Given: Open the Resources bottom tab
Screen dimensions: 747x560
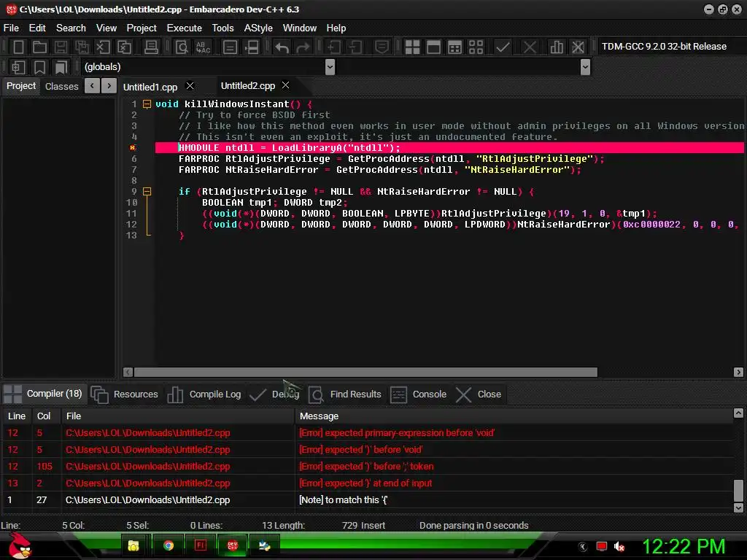Looking at the screenshot, I should click(x=125, y=394).
